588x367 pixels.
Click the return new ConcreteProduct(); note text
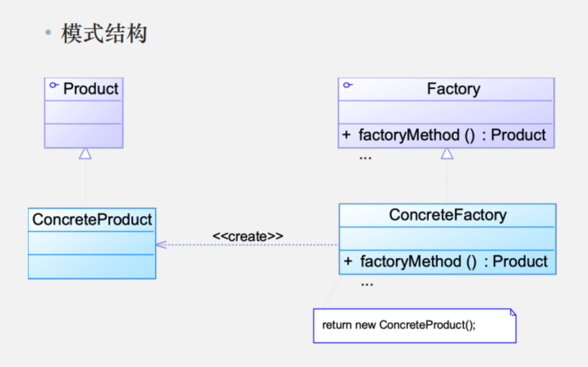click(x=399, y=325)
